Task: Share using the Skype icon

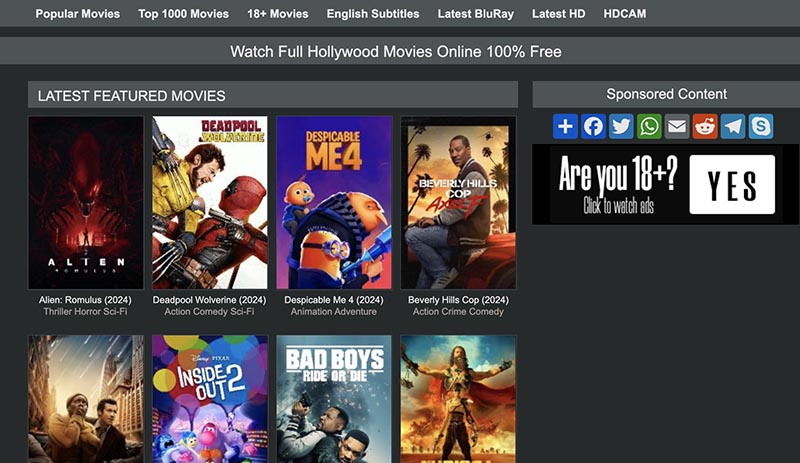Action: [761, 126]
